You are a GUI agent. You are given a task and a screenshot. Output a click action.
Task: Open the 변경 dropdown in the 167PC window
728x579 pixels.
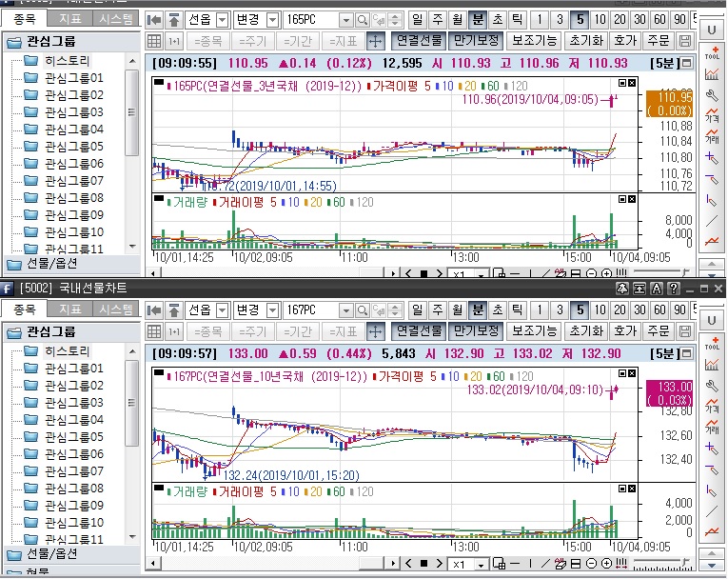point(273,309)
